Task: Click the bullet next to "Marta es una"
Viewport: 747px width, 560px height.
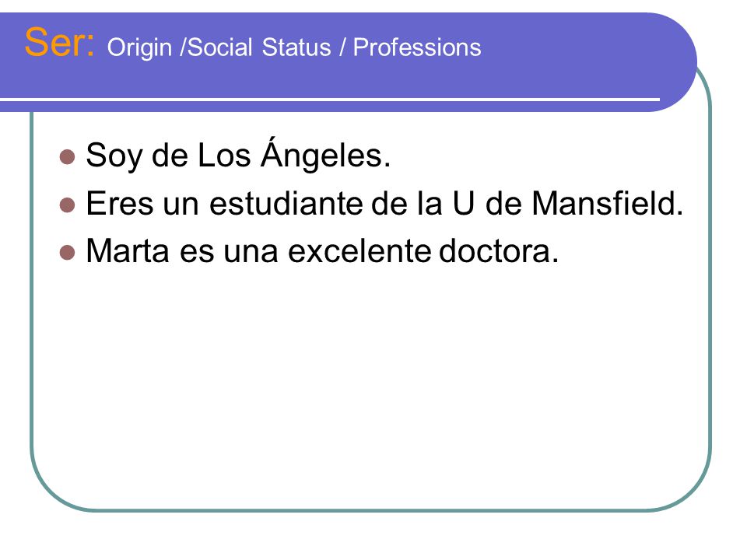Action: (x=68, y=252)
